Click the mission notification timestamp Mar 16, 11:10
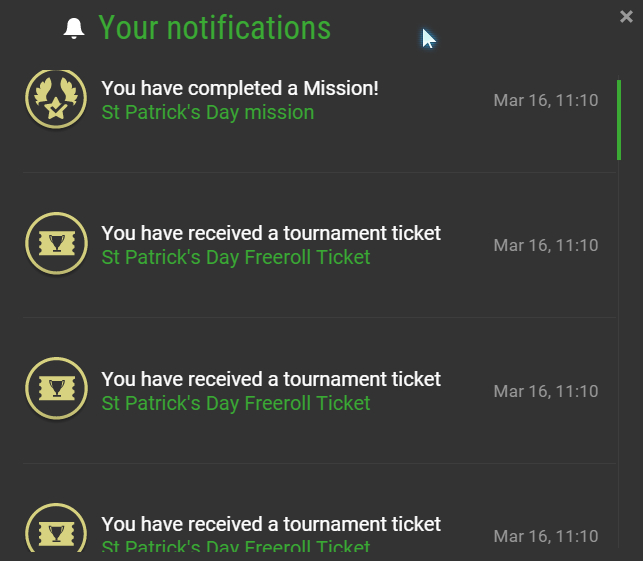This screenshot has height=561, width=643. click(x=546, y=100)
